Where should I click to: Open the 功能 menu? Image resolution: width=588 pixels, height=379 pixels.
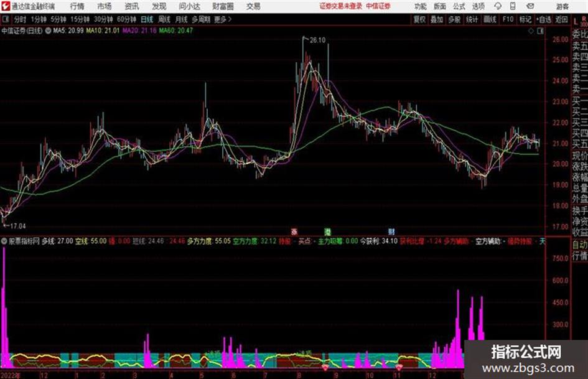click(x=421, y=6)
